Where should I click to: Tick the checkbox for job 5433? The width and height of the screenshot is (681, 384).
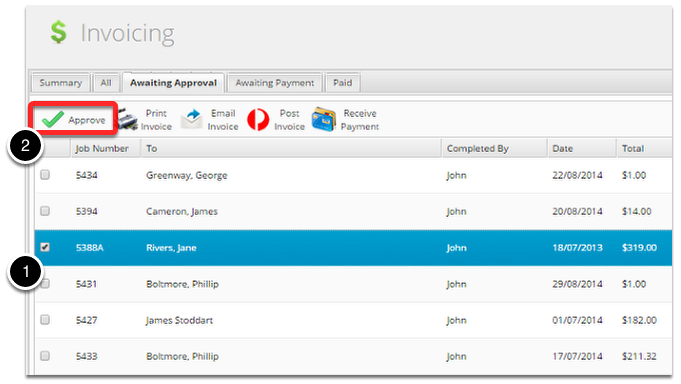[45, 356]
